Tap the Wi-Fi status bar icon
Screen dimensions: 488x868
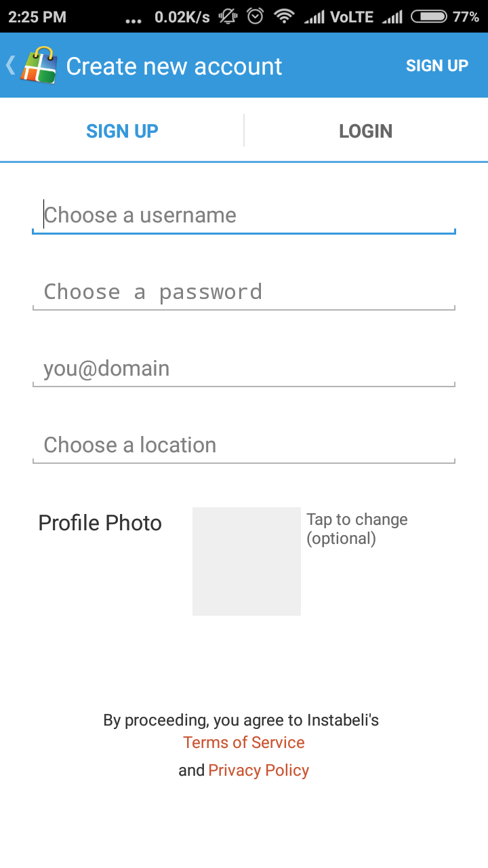coord(284,16)
